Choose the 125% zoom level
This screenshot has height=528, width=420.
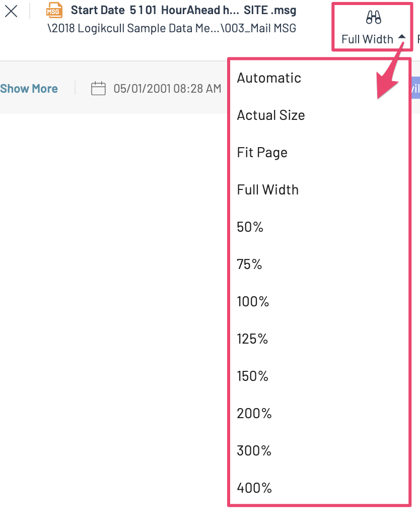coord(252,339)
